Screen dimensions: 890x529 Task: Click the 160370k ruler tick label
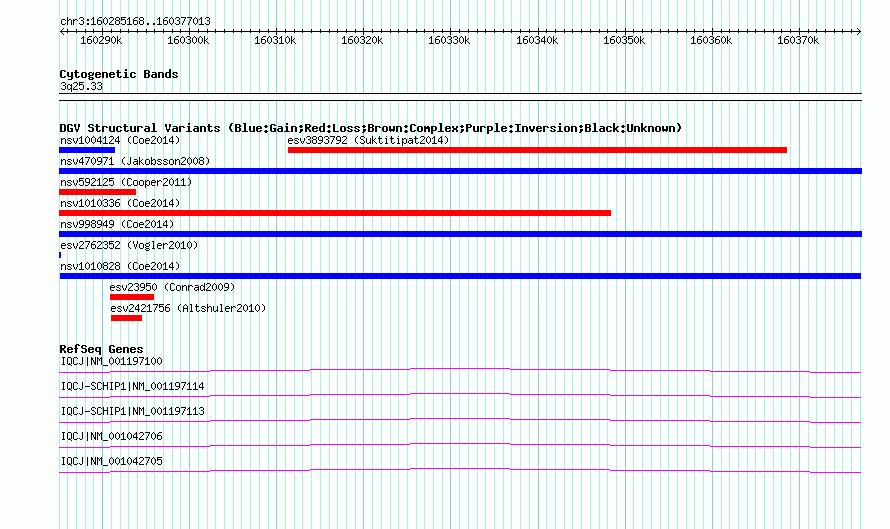(x=798, y=41)
